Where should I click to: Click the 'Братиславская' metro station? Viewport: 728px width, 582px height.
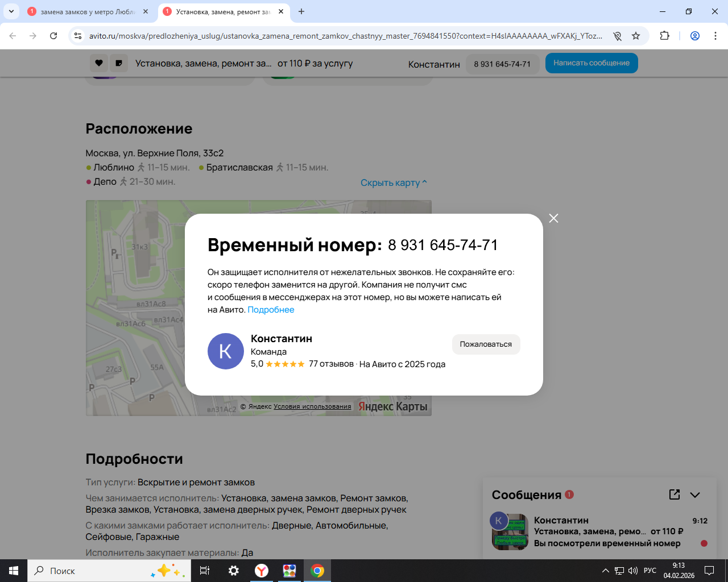(239, 168)
